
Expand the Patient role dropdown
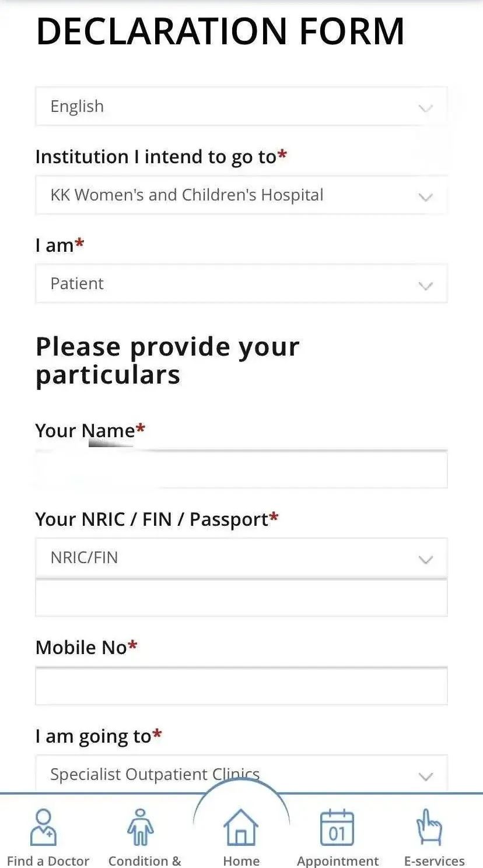(x=241, y=284)
